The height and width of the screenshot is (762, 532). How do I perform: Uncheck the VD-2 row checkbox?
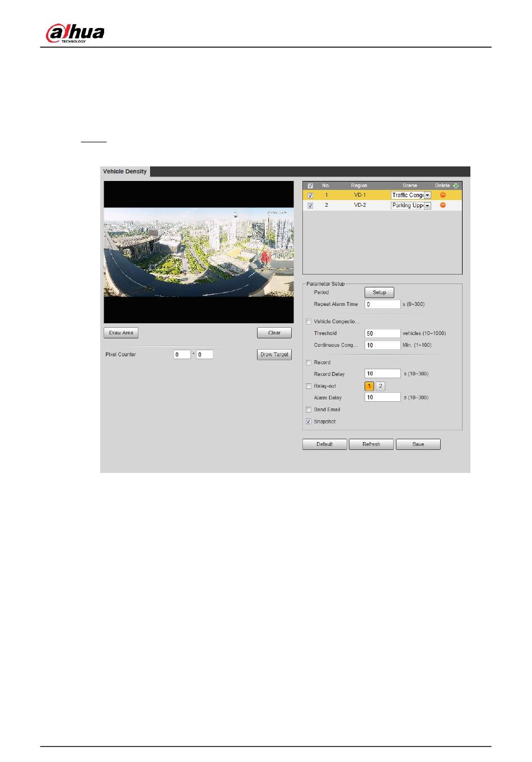click(x=310, y=206)
